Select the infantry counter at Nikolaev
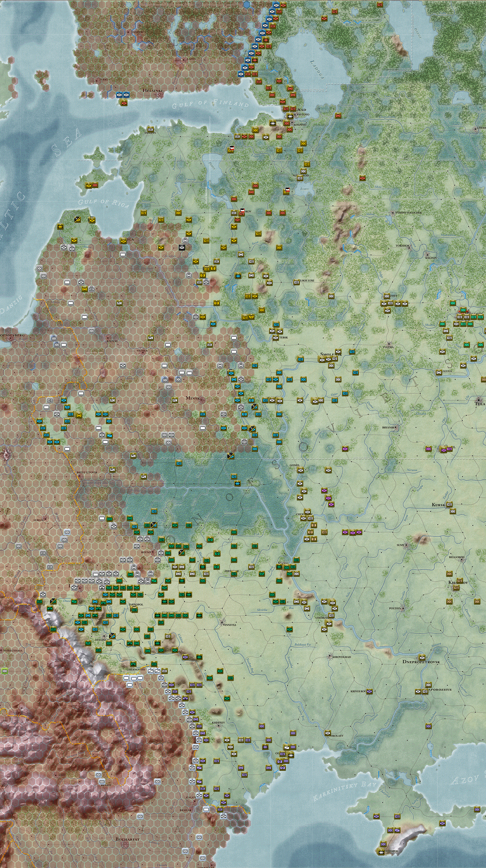486x868 pixels. click(x=328, y=733)
